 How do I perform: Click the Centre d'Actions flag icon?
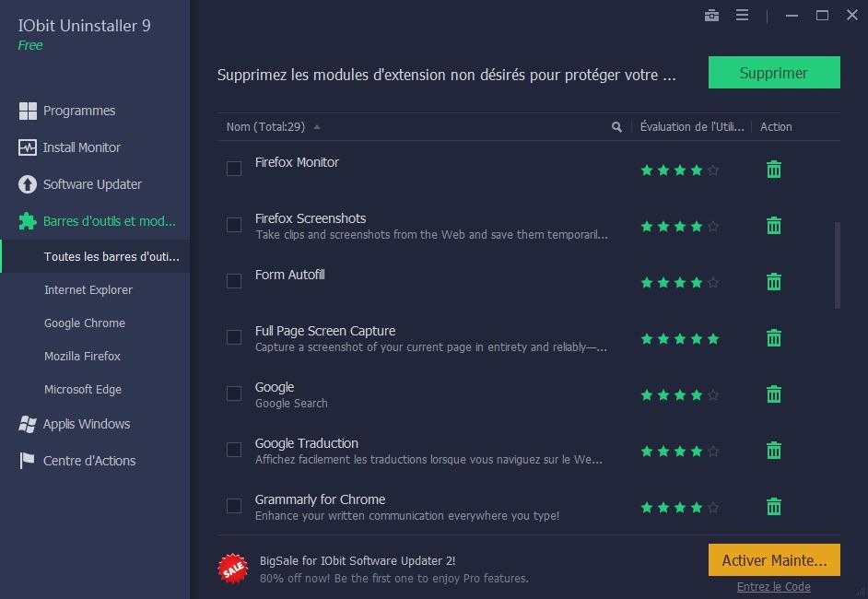click(27, 461)
